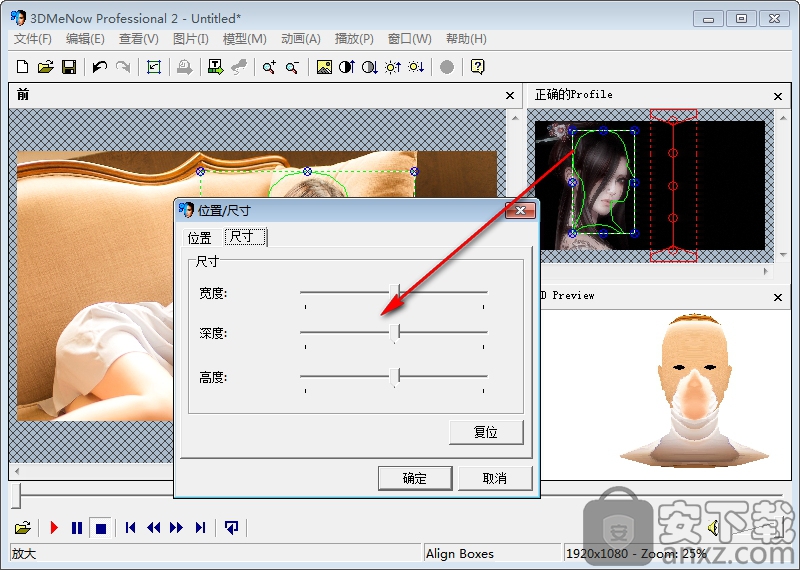Select the 尺寸 tab in the dialog
Image resolution: width=800 pixels, height=570 pixels.
(x=245, y=237)
